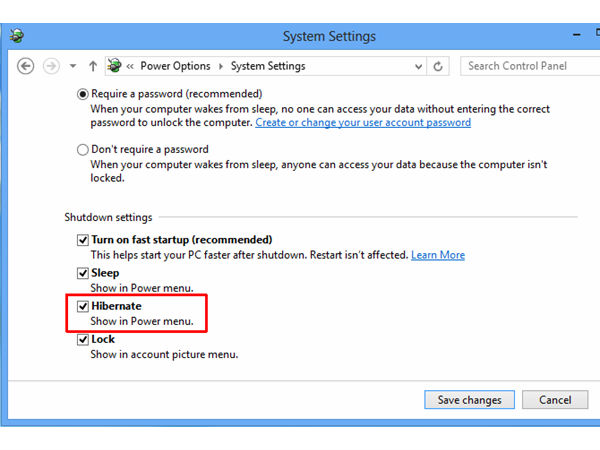Viewport: 600px width, 450px height.
Task: Click the Search Control Panel field
Action: click(525, 66)
